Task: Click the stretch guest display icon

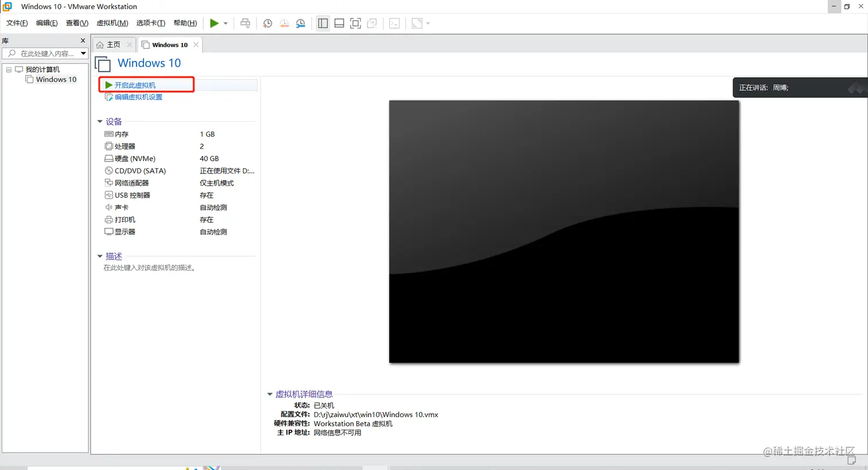Action: [417, 23]
